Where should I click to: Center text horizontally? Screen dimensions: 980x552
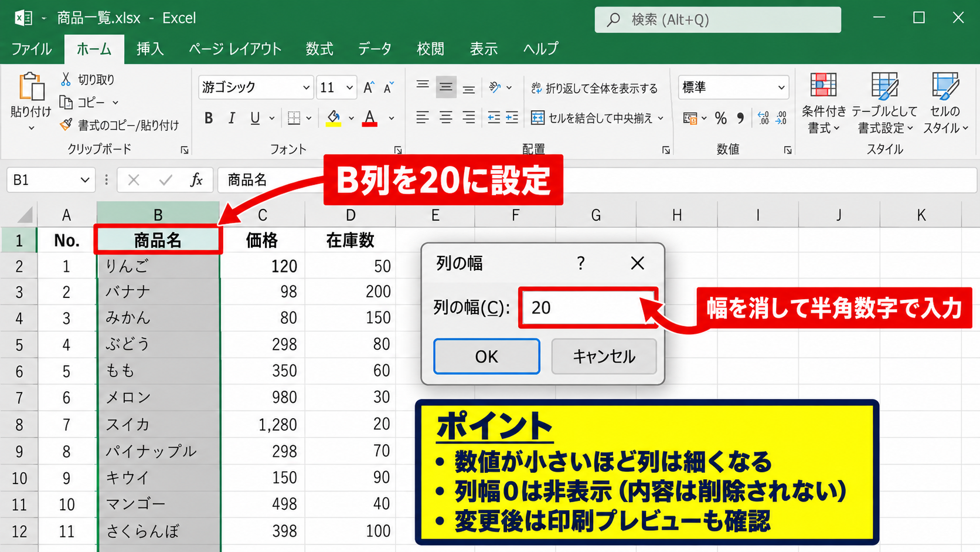click(x=446, y=118)
